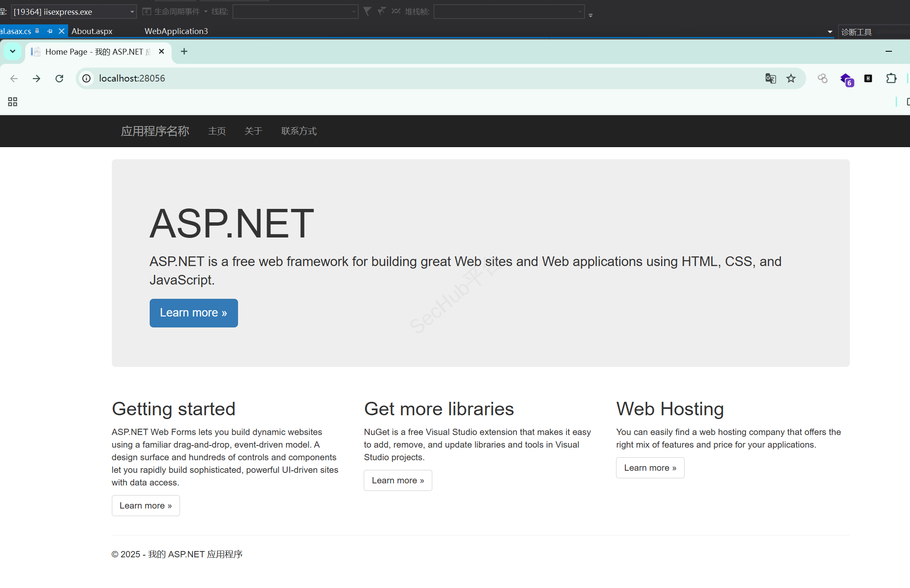910x588 pixels.
Task: View site information for localhost
Action: (x=87, y=79)
